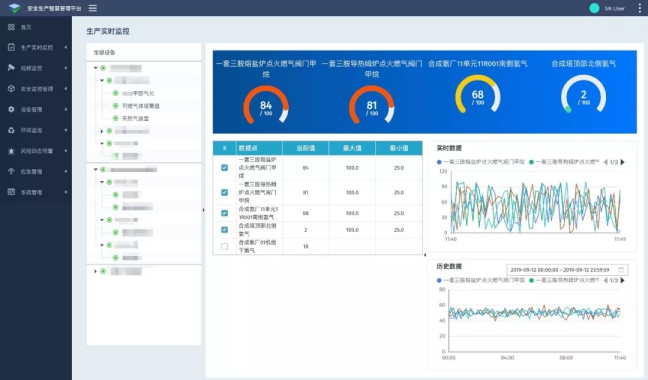The image size is (648, 380).
Task: Click the 应急管理 umbrella icon
Action: 11,171
